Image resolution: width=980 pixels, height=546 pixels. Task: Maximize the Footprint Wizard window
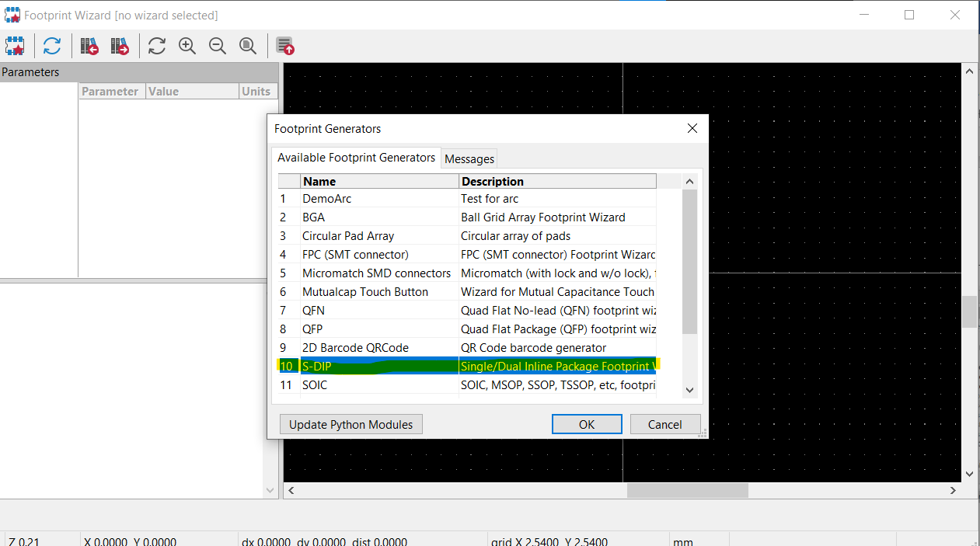(909, 15)
